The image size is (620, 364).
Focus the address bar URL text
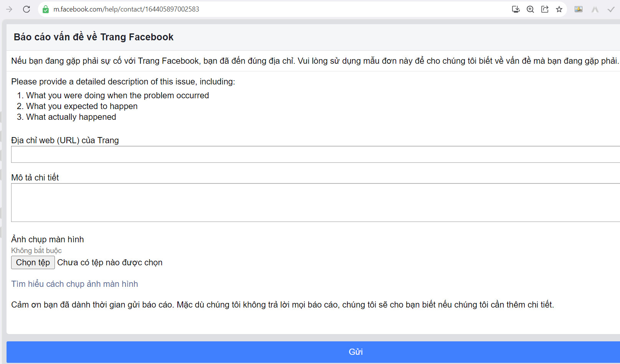126,9
